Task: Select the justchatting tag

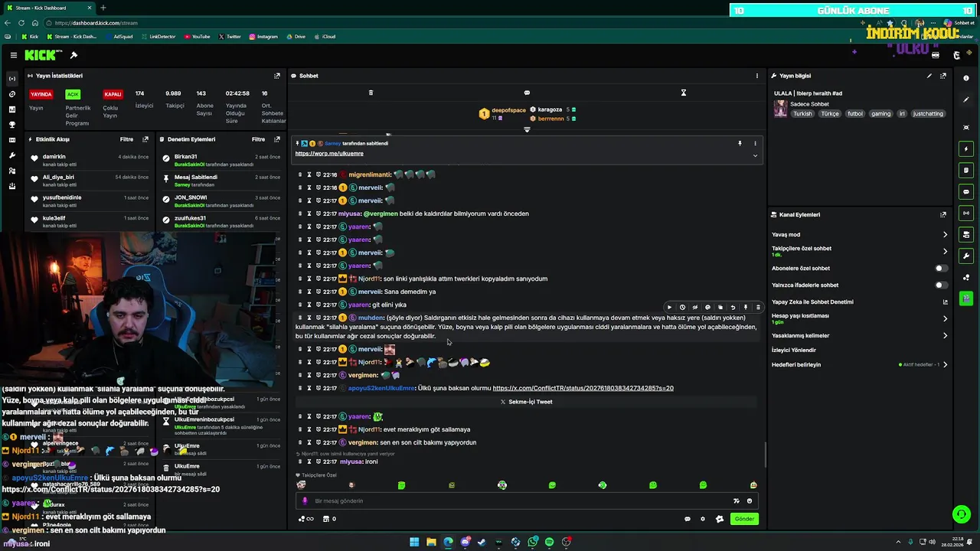Action: click(928, 114)
